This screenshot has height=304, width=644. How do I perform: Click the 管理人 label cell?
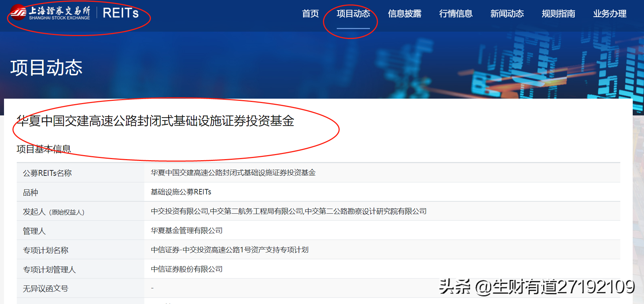tap(81, 231)
